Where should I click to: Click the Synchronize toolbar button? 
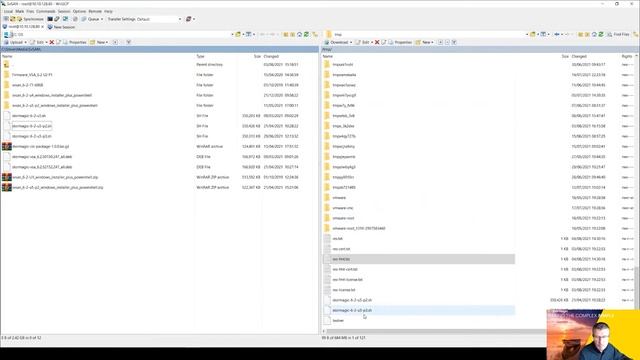[30, 19]
